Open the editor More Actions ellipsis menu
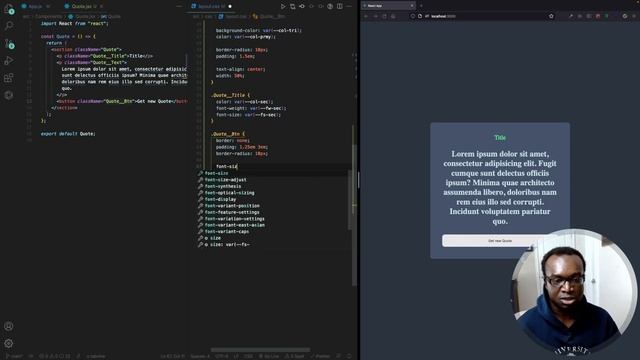This screenshot has width=640, height=360. tap(349, 6)
